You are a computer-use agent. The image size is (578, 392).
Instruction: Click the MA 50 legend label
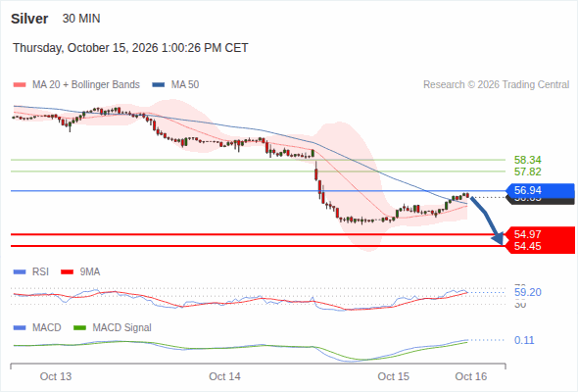pos(185,85)
